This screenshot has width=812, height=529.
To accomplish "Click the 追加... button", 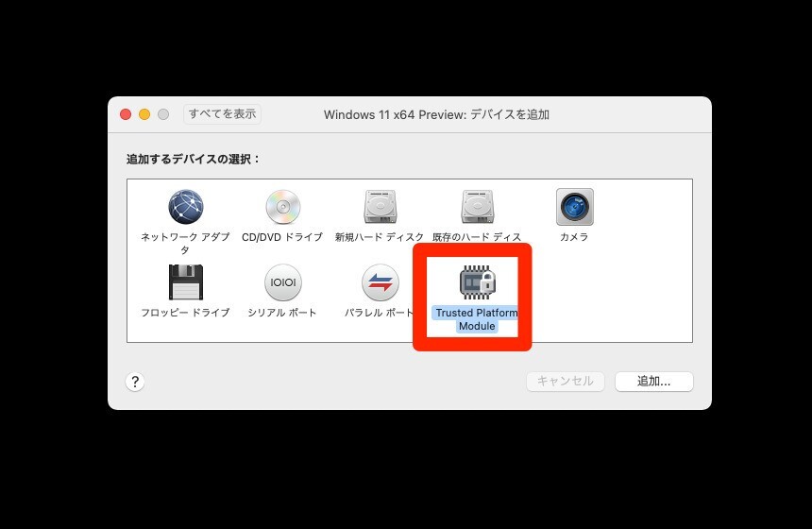I will pos(653,382).
